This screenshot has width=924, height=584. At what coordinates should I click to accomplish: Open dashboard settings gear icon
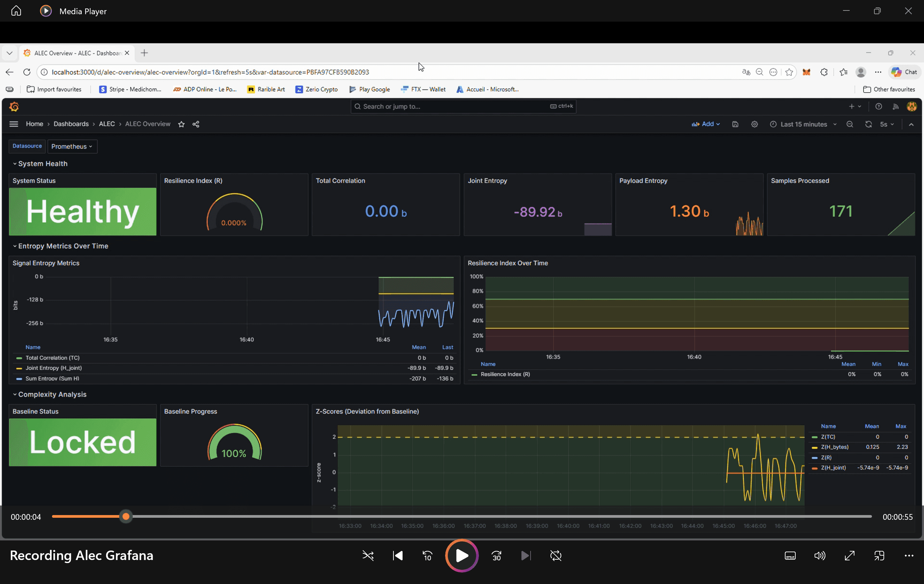click(x=754, y=124)
